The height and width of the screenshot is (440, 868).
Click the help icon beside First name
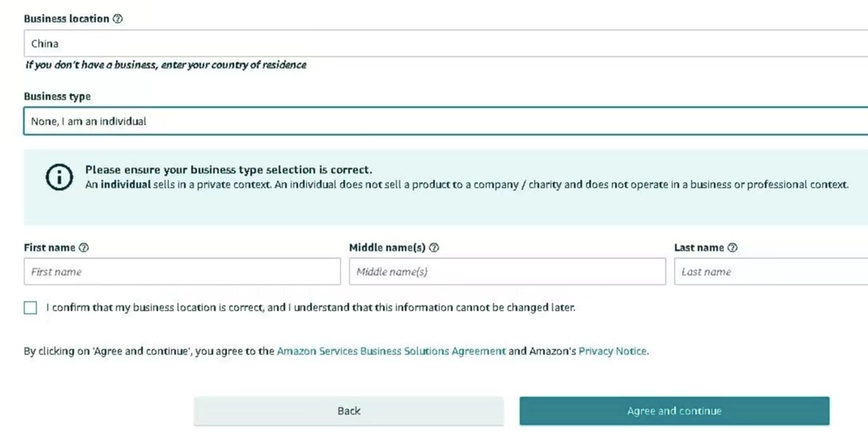coord(84,248)
